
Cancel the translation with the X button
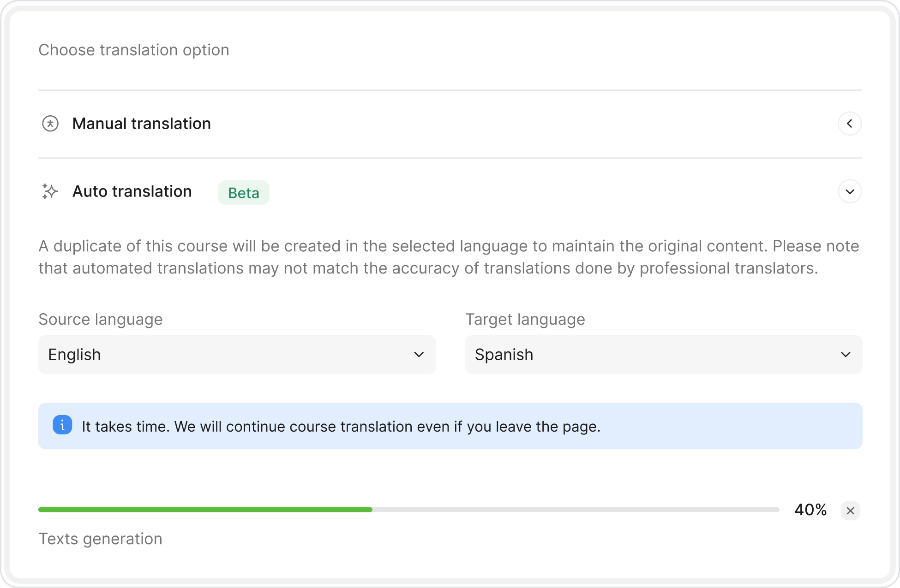pos(850,511)
